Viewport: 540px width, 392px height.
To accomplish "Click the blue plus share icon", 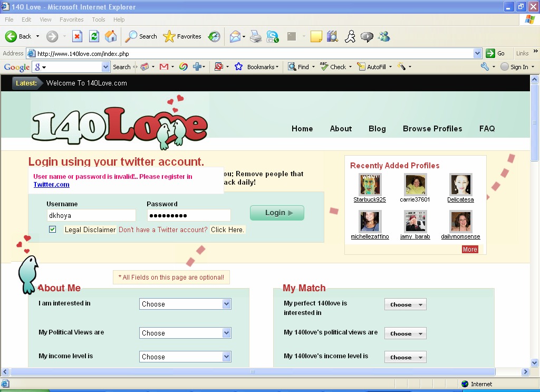I will click(x=197, y=67).
